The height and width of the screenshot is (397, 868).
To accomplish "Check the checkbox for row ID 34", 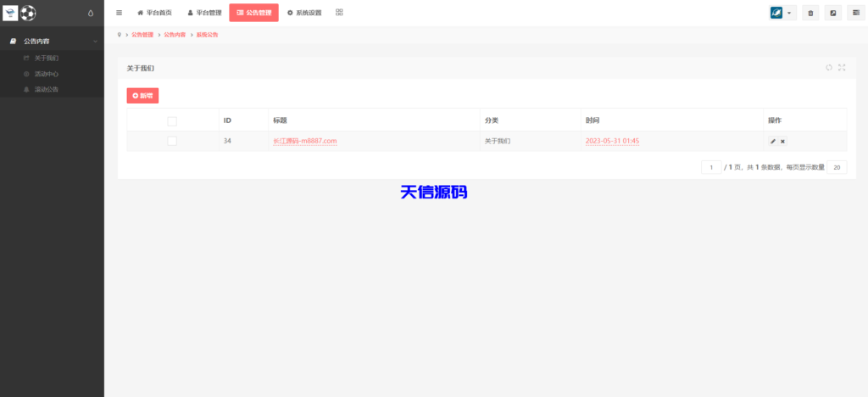I will coord(172,141).
